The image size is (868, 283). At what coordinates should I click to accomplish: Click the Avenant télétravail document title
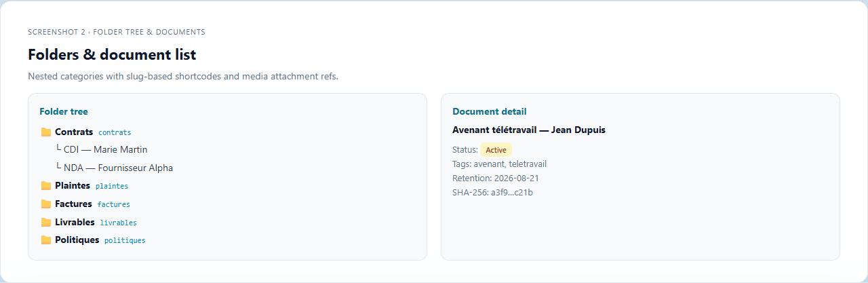click(529, 130)
